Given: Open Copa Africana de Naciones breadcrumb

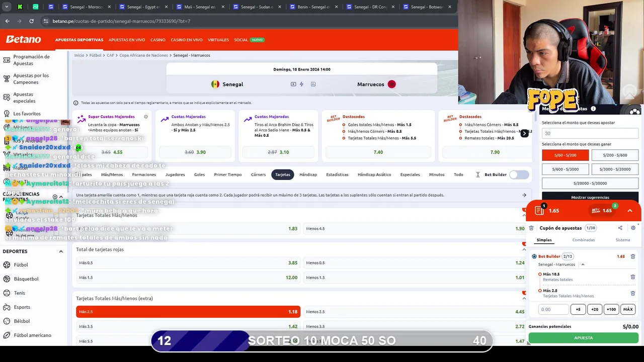Looking at the screenshot, I should point(144,55).
